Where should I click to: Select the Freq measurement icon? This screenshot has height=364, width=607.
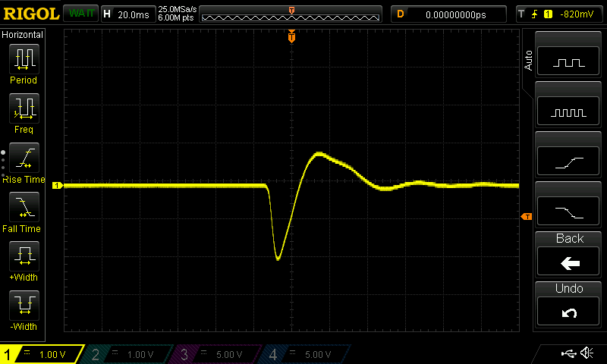click(24, 108)
